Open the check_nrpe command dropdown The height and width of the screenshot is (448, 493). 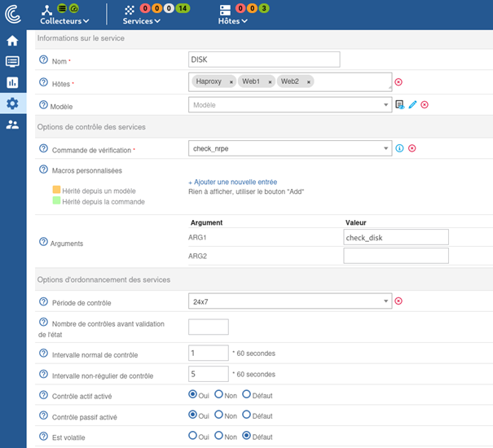pos(290,148)
